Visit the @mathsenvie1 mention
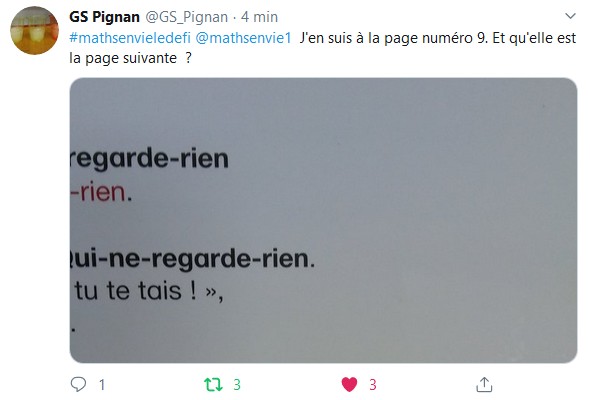 point(243,38)
